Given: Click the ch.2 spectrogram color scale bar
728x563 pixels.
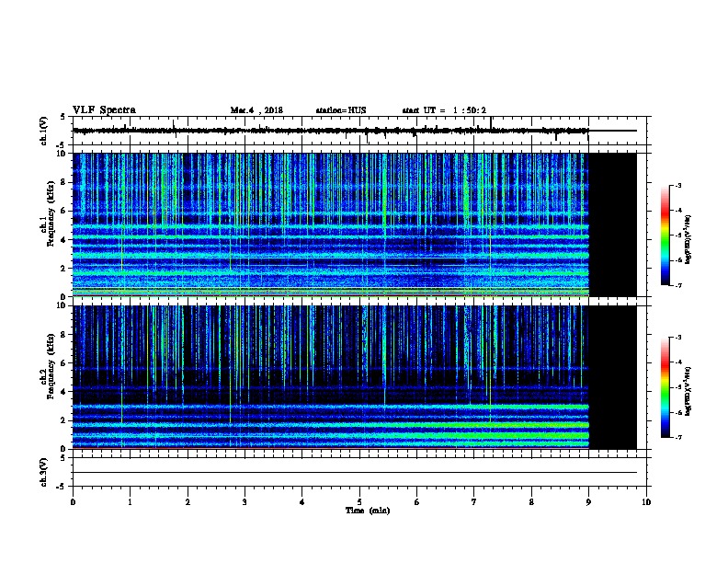Looking at the screenshot, I should coord(665,387).
